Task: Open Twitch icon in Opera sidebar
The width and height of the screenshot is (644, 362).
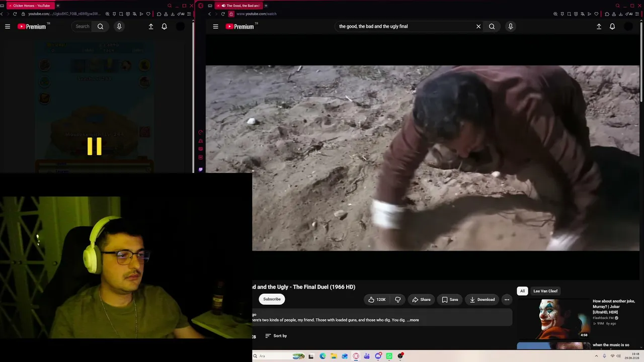Action: (x=201, y=170)
